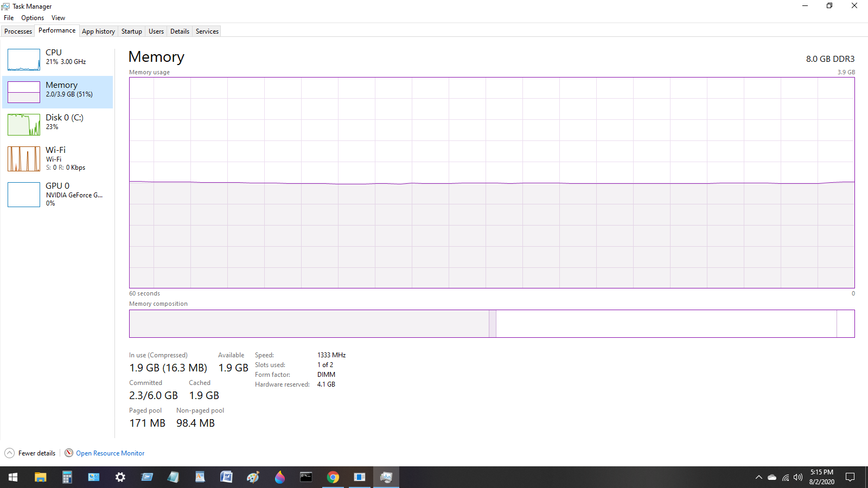Click inside the Memory usage graph

pyautogui.click(x=492, y=183)
